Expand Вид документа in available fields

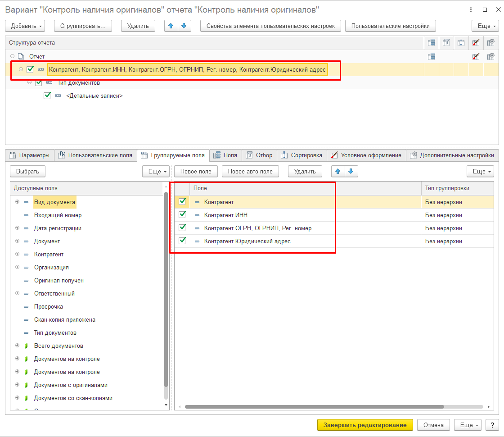click(18, 202)
